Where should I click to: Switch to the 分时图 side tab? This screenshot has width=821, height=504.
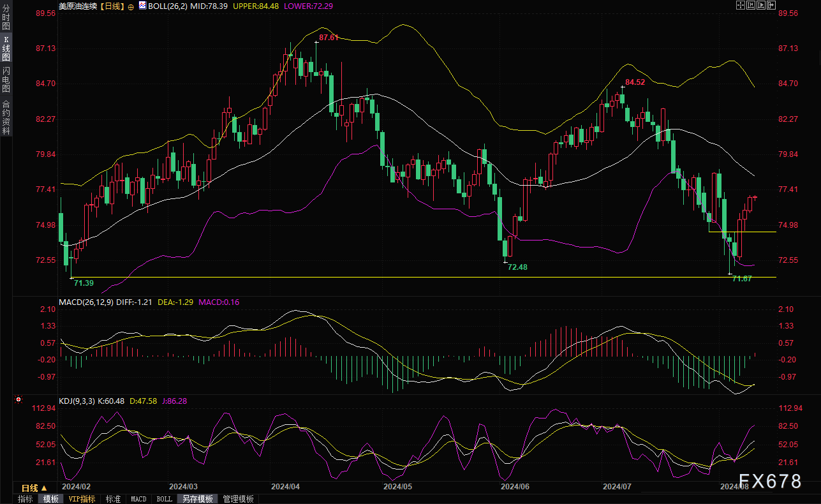tap(6, 17)
